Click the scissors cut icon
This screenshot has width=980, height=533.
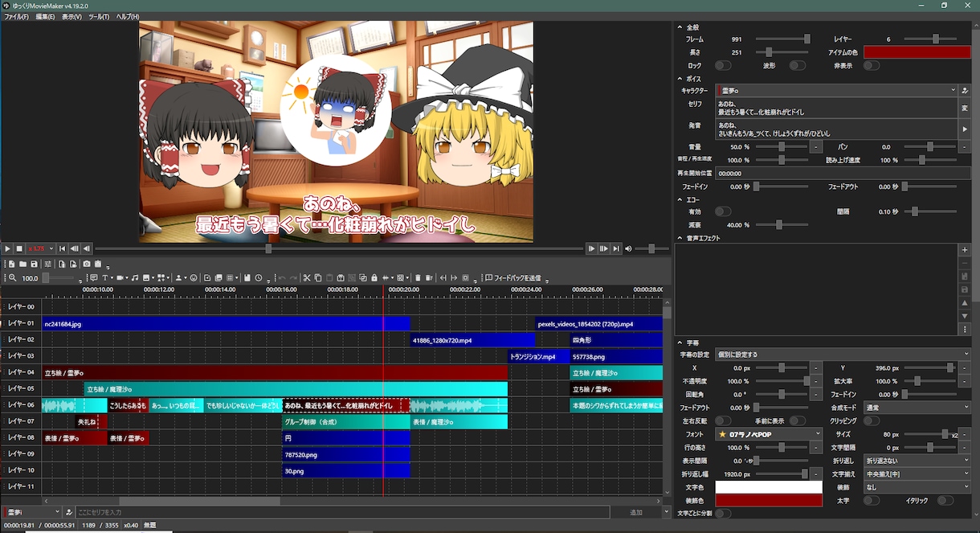(x=306, y=277)
